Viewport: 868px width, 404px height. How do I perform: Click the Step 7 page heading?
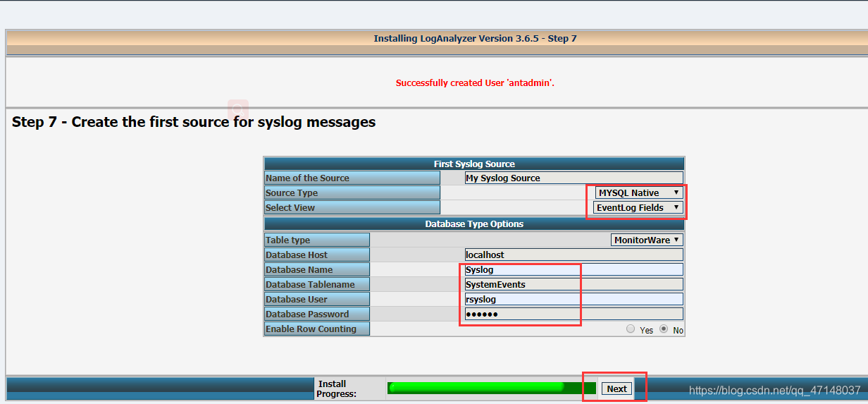(194, 122)
